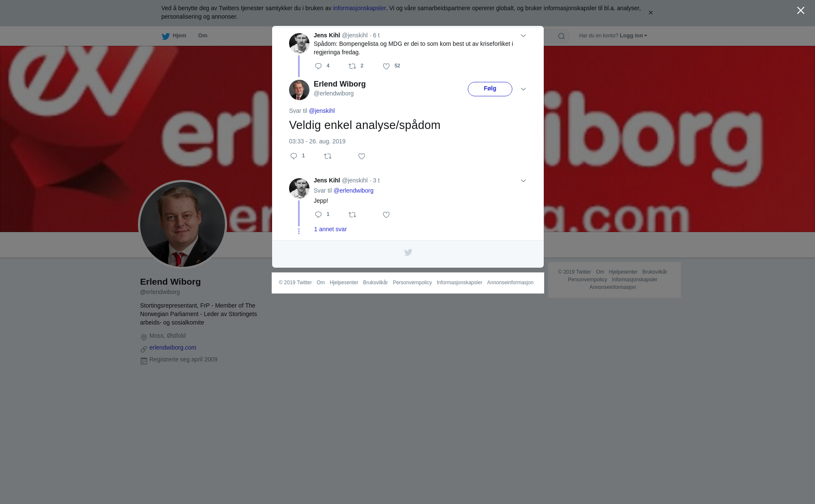Viewport: 815px width, 504px height.
Task: Expand more options next to Følg button
Action: (523, 89)
